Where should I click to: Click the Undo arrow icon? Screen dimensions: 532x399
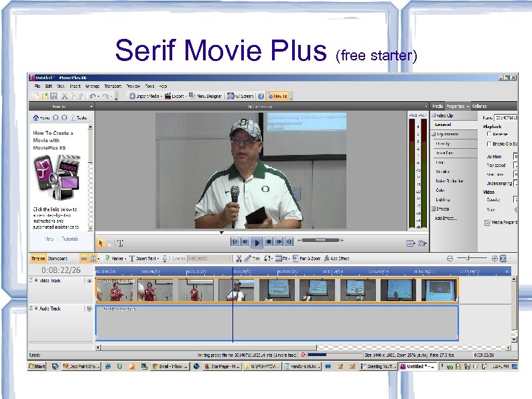[x=92, y=97]
